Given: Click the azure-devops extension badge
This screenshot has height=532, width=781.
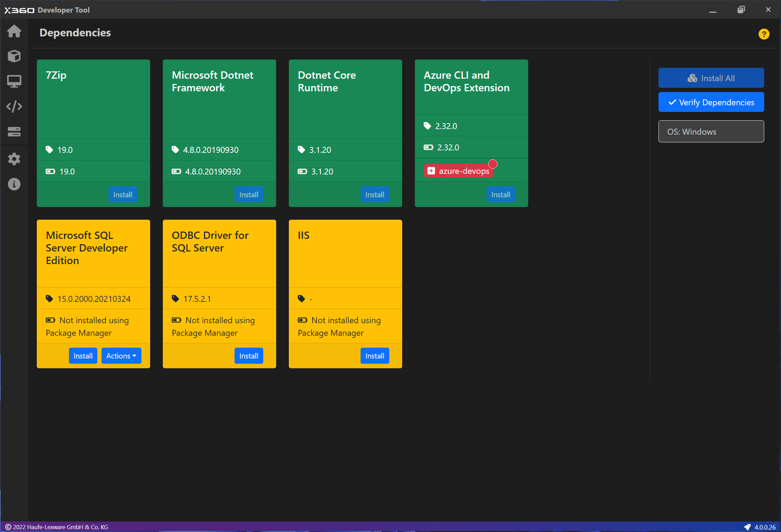Looking at the screenshot, I should pyautogui.click(x=459, y=171).
